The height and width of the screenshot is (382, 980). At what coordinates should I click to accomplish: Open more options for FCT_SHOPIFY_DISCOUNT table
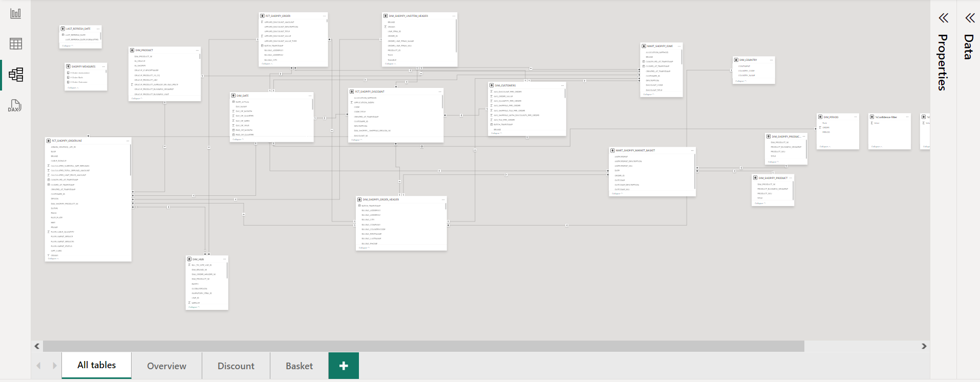point(440,92)
